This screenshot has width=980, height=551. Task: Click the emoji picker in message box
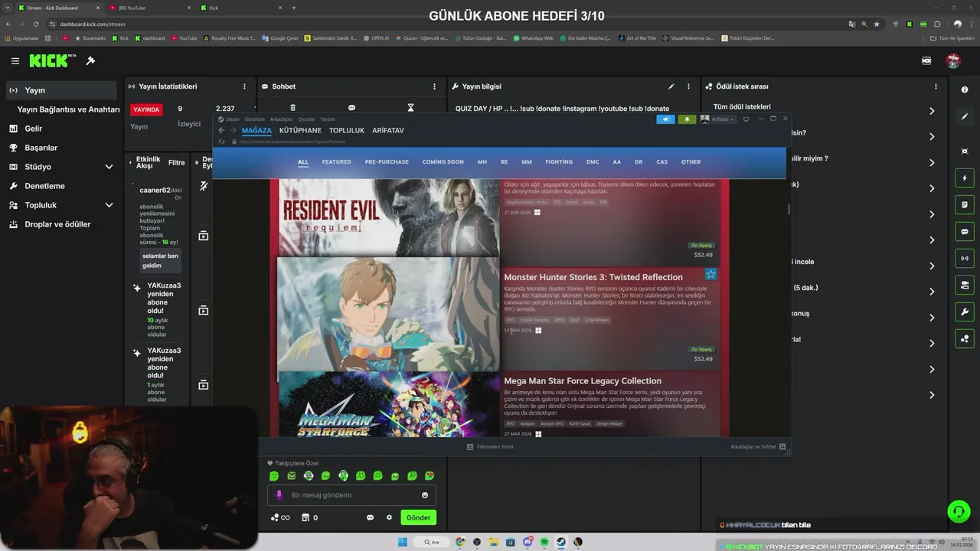tap(425, 495)
